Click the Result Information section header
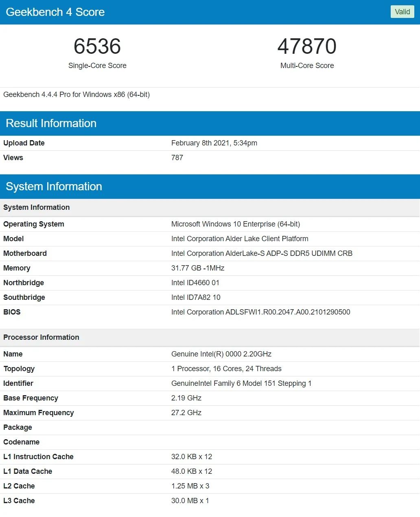 [x=51, y=123]
